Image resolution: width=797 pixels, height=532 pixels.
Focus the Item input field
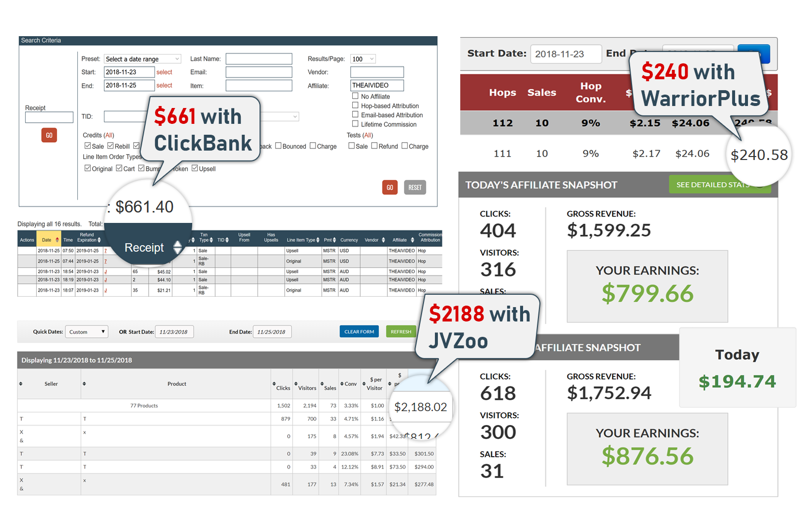[259, 86]
